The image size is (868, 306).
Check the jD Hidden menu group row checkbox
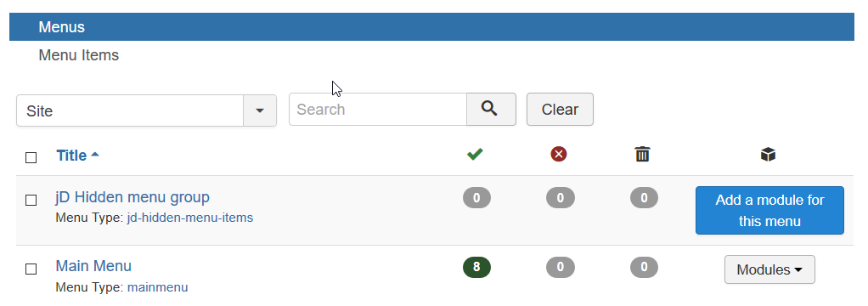[31, 200]
